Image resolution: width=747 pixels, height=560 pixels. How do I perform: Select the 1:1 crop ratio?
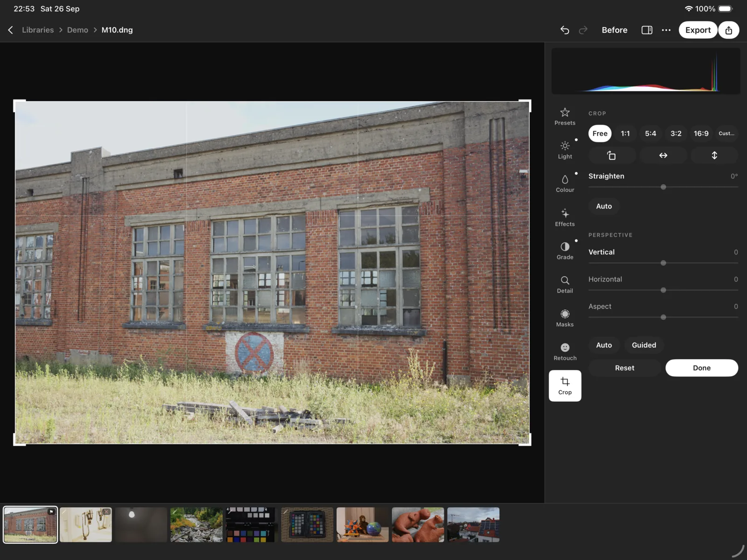pos(625,133)
